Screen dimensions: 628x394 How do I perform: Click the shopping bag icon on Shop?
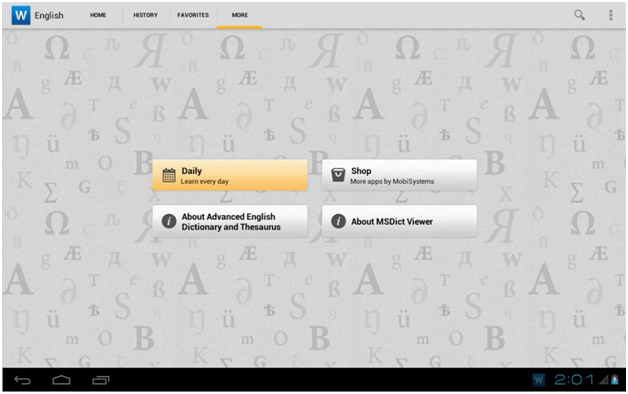[x=338, y=175]
